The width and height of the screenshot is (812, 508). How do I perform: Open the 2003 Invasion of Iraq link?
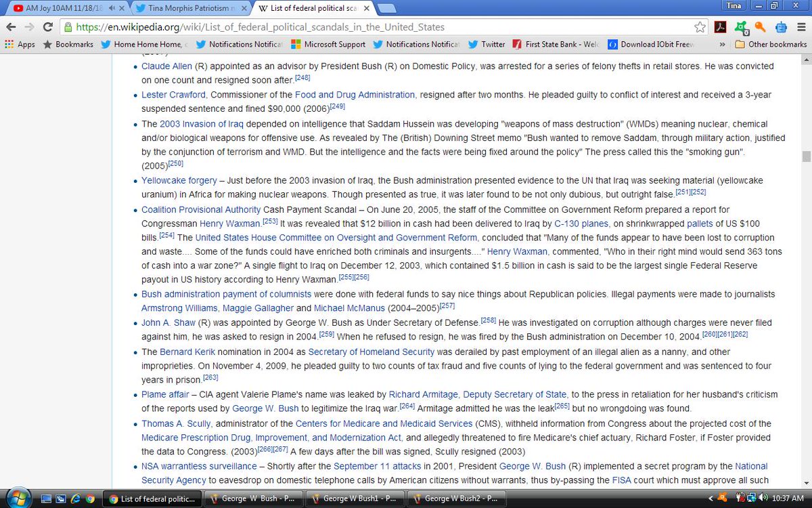pos(202,124)
